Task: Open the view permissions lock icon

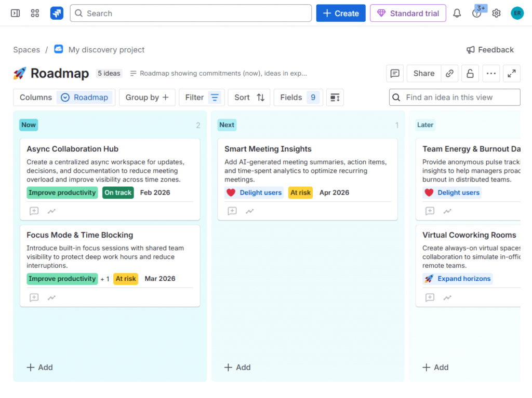Action: [x=470, y=73]
